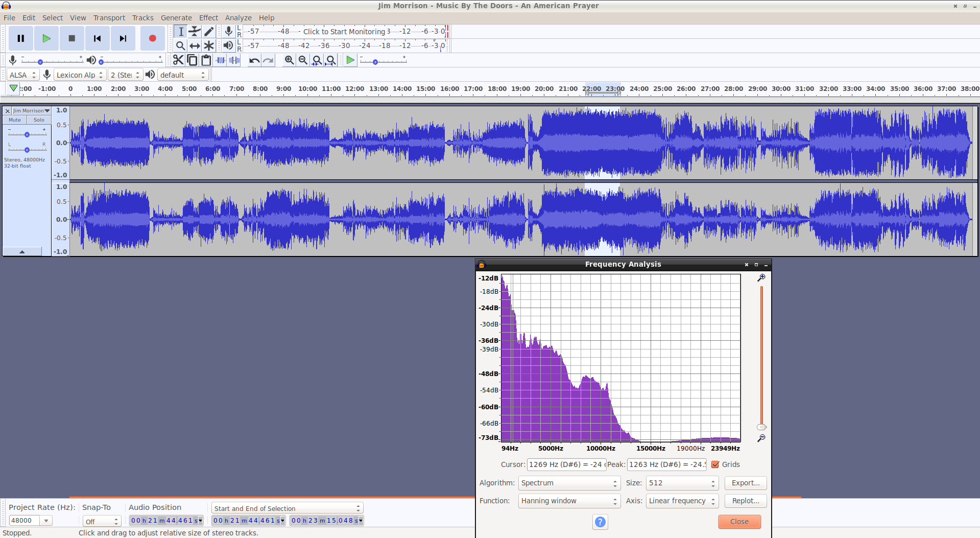
Task: Click the recording meter microphone icon
Action: tap(228, 32)
